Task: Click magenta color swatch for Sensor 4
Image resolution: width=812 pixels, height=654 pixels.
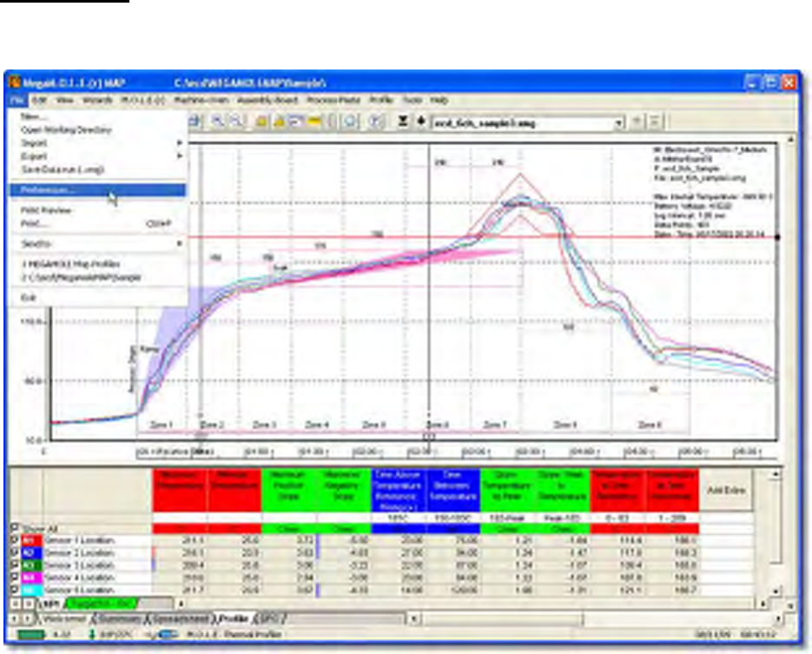Action: [31, 578]
